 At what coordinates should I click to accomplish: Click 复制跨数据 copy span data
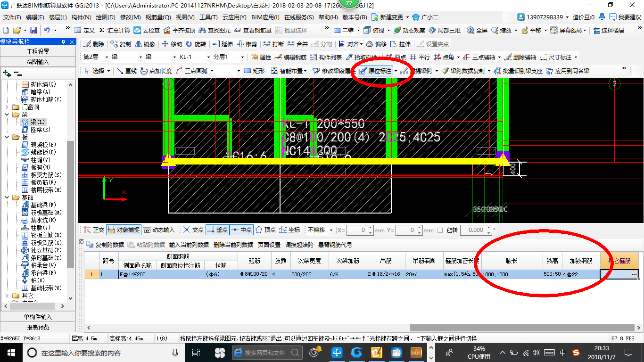point(106,245)
